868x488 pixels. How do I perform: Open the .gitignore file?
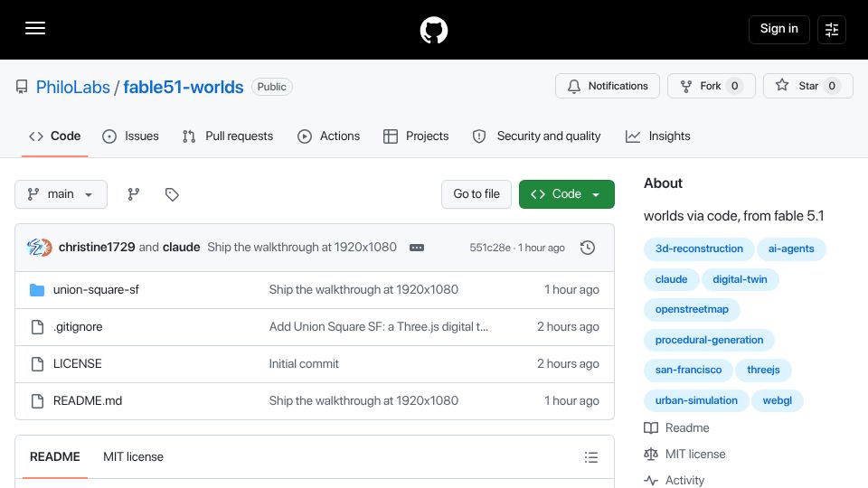click(x=78, y=327)
